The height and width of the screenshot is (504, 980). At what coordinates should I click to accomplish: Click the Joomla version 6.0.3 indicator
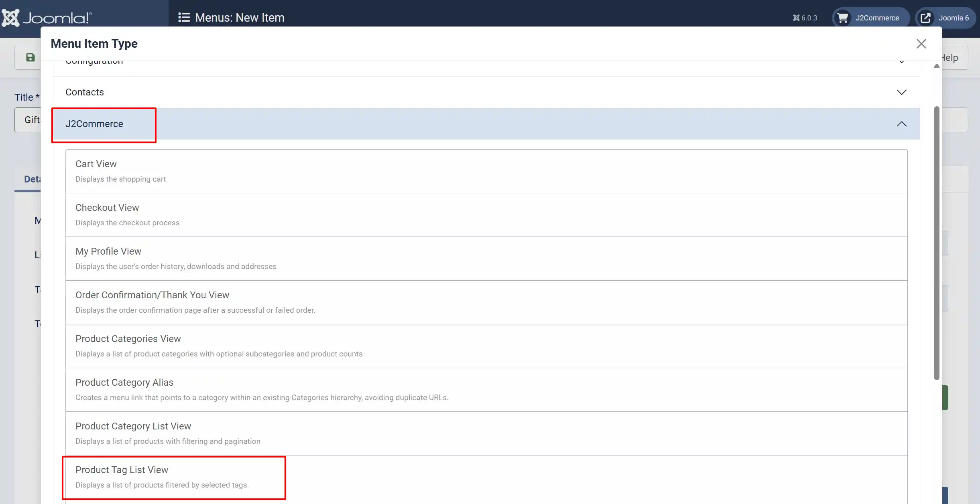click(x=805, y=18)
